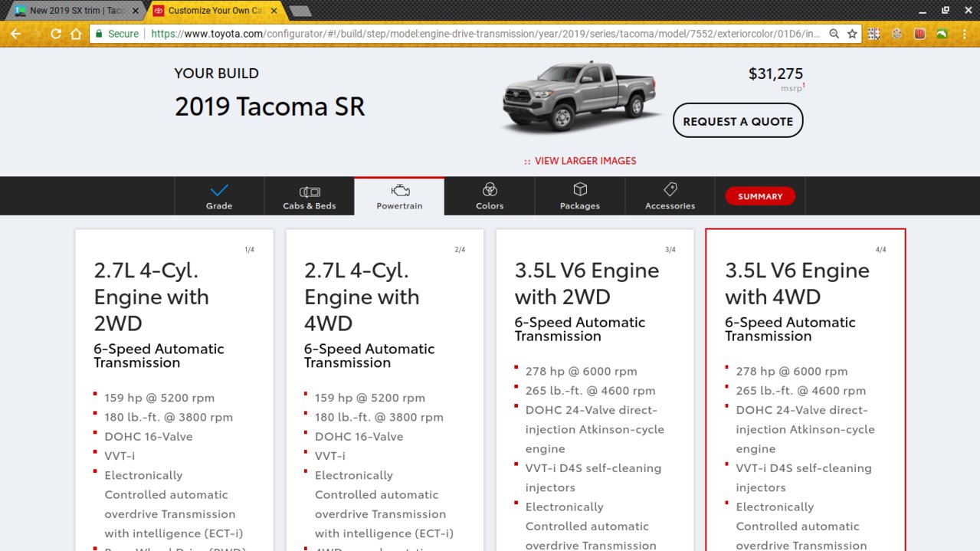980x551 pixels.
Task: Click the Colors circles icon
Action: pyautogui.click(x=490, y=190)
